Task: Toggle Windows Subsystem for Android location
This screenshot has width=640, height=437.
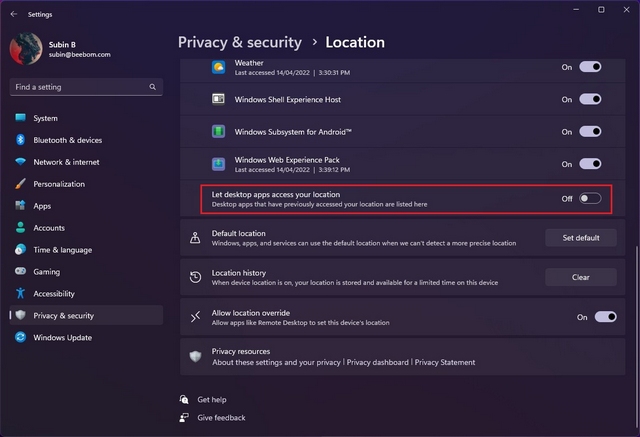Action: (590, 132)
